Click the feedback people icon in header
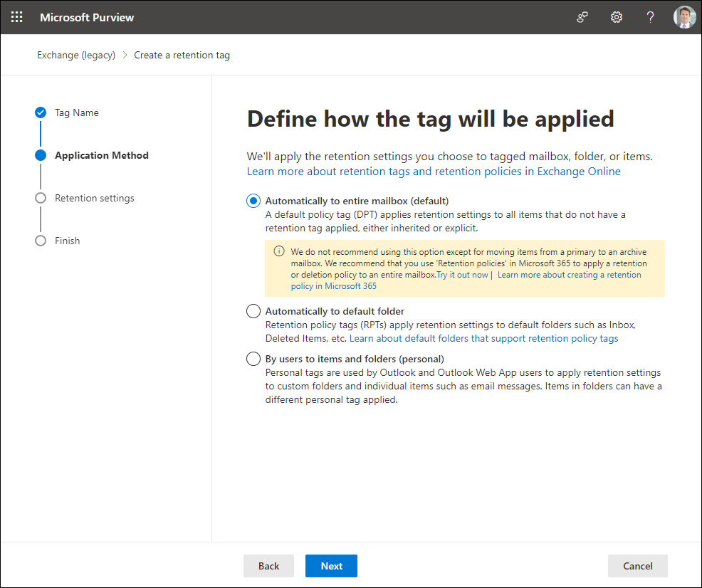This screenshot has height=588, width=702. tap(582, 18)
